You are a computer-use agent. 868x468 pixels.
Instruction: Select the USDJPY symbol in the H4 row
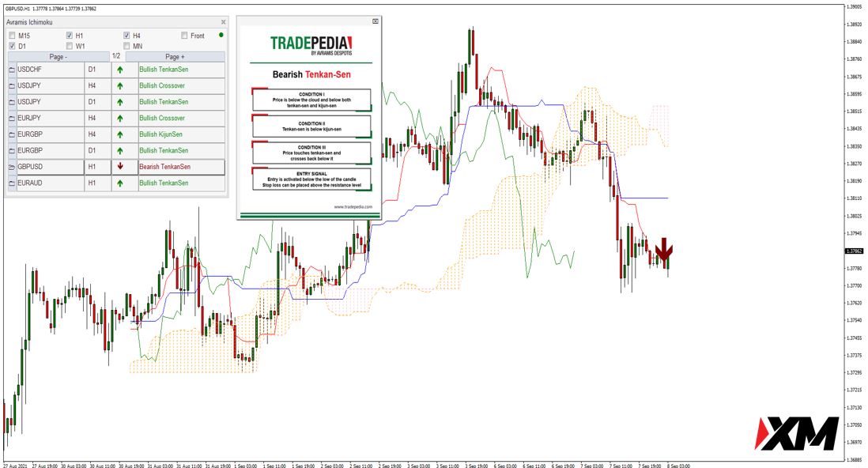pos(51,86)
